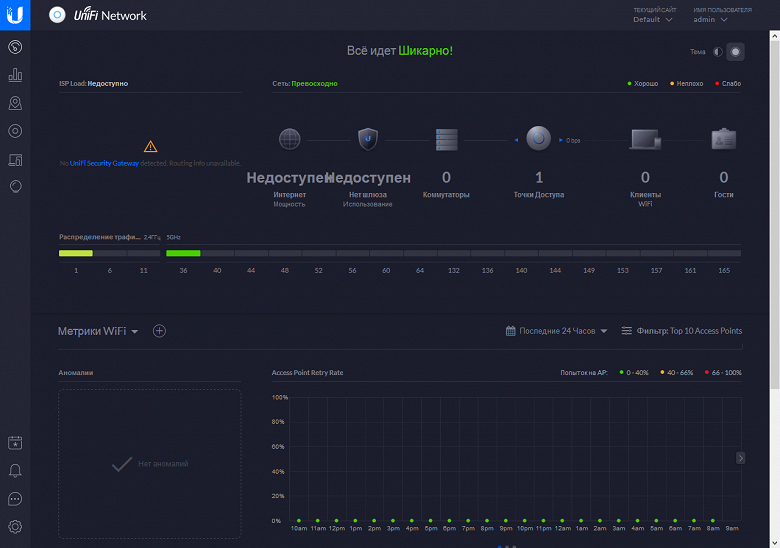Viewport: 780px width, 548px height.
Task: Click the access point icon above Точки Доступа
Action: 539,140
